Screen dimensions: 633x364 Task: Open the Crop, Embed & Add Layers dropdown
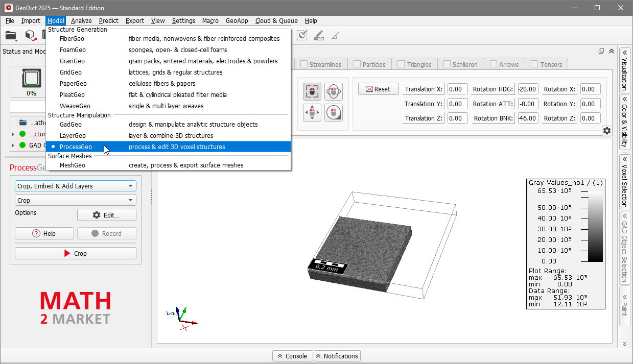(76, 186)
